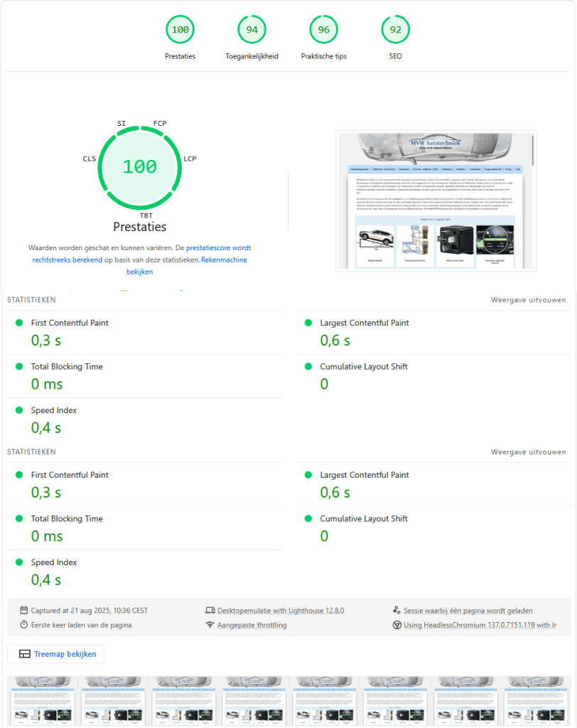
Task: Click the stopwatch icon before 'Eerste keer laden'
Action: (x=23, y=625)
